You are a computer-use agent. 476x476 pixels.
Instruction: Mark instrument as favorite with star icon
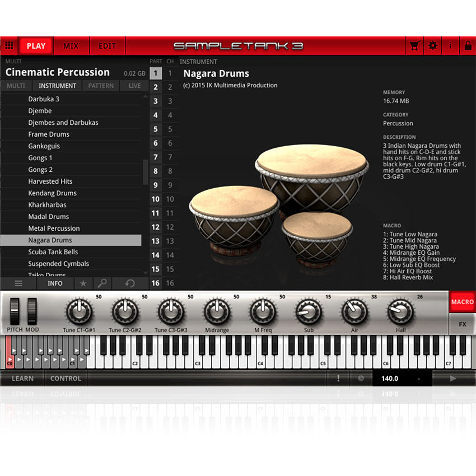coord(83,283)
